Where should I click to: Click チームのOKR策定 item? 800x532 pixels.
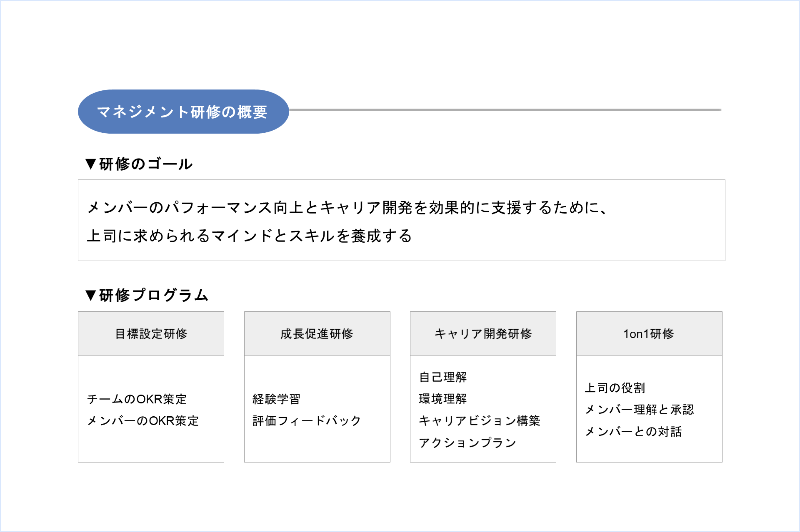(x=137, y=399)
